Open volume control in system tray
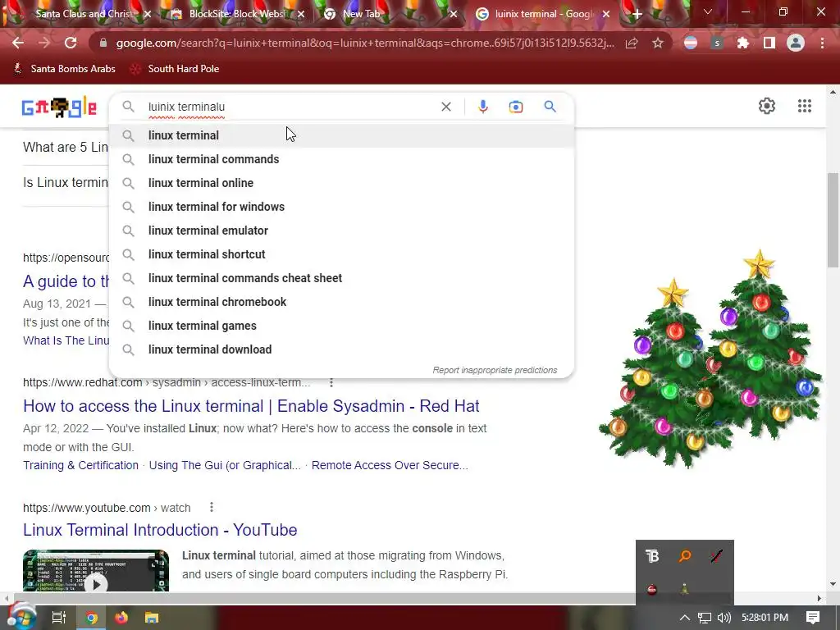 coord(724,618)
